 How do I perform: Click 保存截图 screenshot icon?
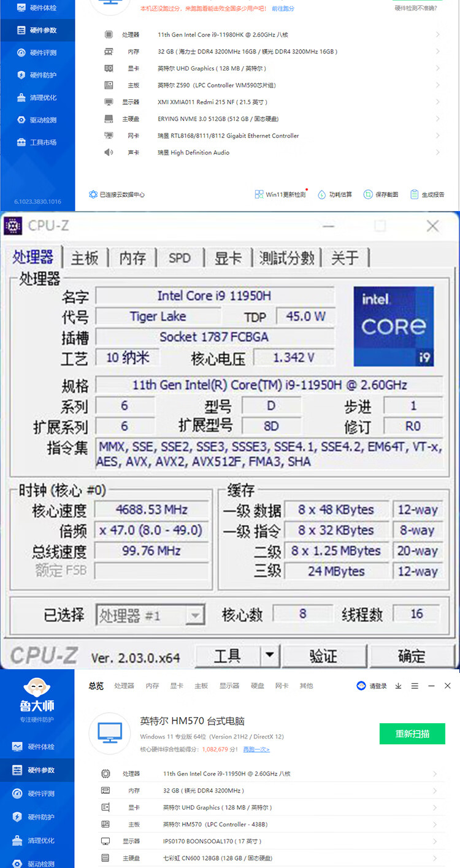pos(368,194)
